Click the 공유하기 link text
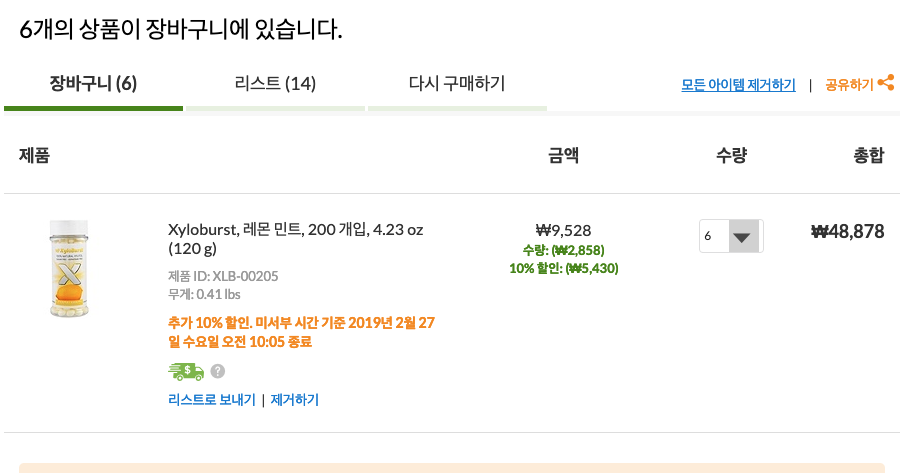 pos(849,85)
